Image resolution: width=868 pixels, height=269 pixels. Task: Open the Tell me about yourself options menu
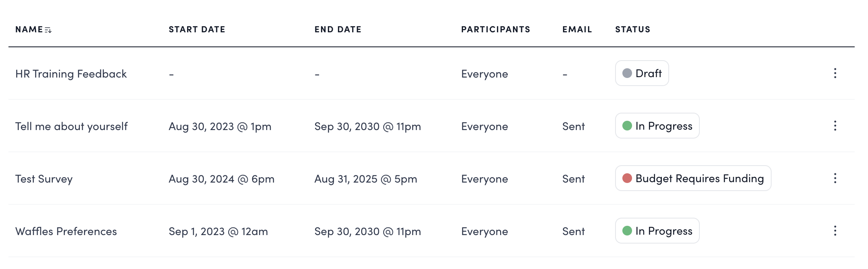point(835,126)
